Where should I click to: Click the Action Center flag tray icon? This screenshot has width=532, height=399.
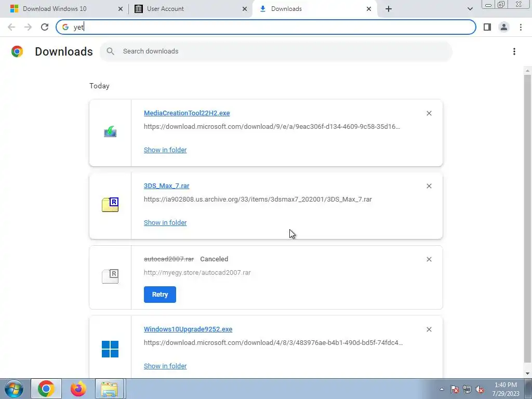[x=455, y=389]
